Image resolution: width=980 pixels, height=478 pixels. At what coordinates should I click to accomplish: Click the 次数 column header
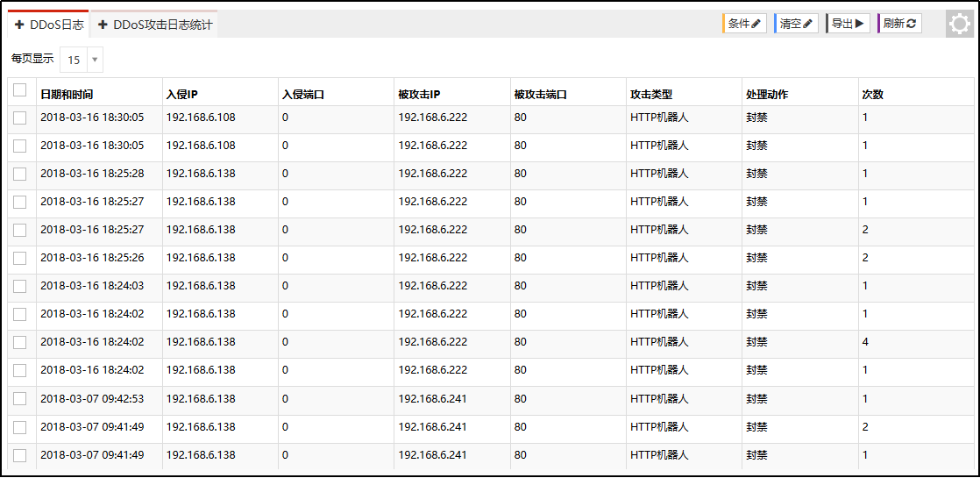(872, 95)
